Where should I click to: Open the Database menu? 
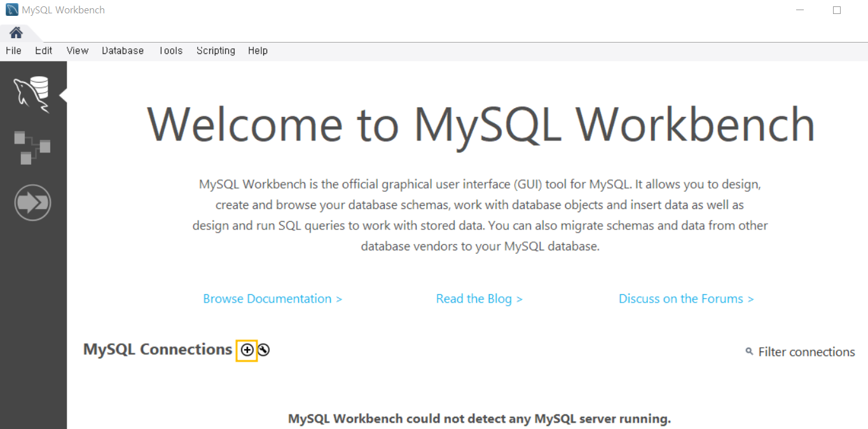point(123,51)
